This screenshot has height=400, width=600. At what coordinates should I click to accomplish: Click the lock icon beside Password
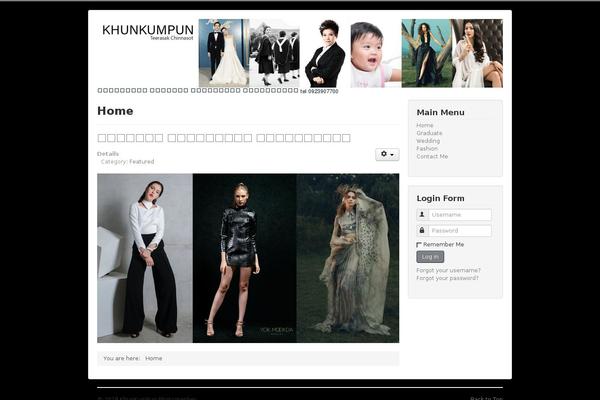click(x=422, y=231)
